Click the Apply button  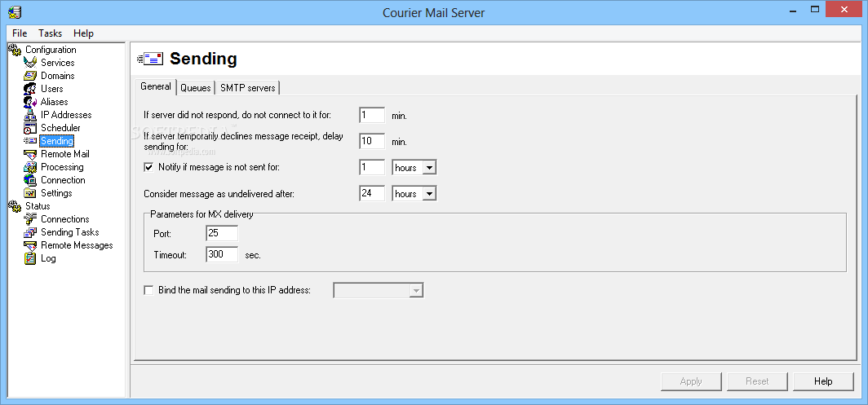691,381
